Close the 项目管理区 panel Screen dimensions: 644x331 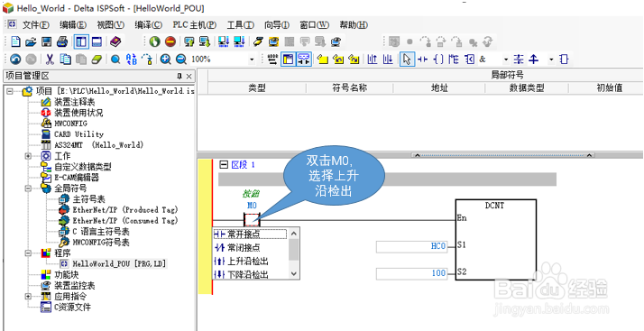189,77
